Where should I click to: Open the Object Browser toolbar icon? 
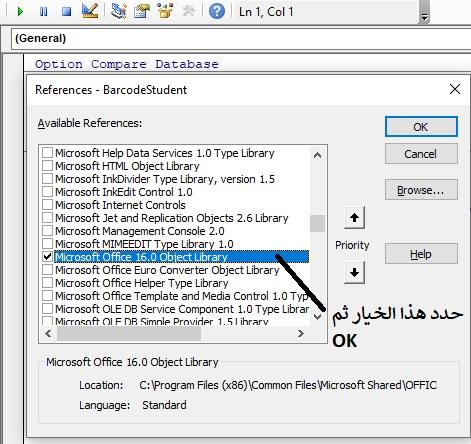165,11
